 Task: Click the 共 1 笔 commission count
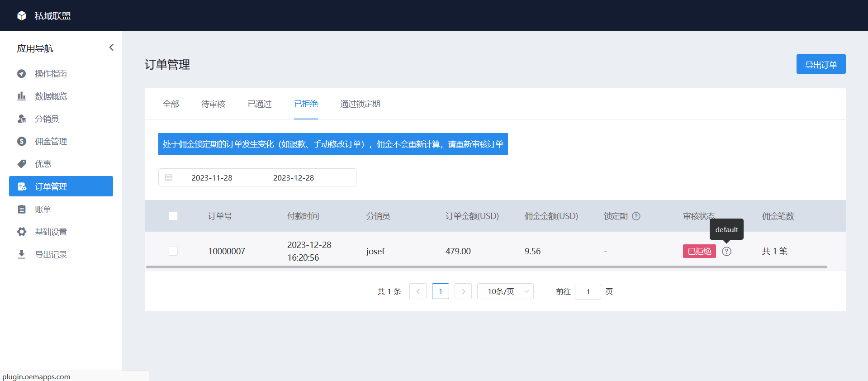[x=775, y=251]
